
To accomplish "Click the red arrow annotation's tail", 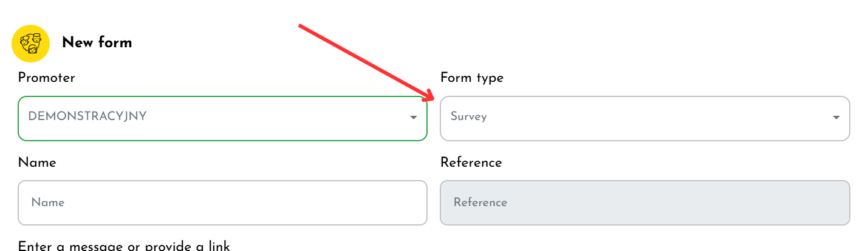I will coord(300,27).
